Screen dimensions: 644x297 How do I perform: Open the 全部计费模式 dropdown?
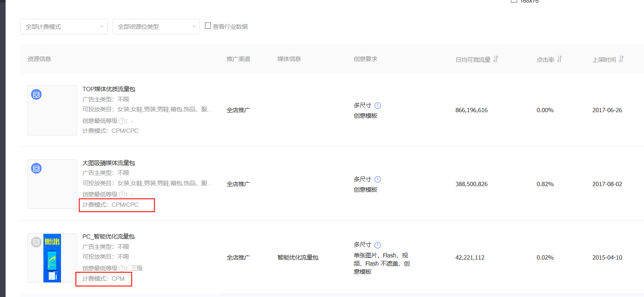pyautogui.click(x=64, y=27)
